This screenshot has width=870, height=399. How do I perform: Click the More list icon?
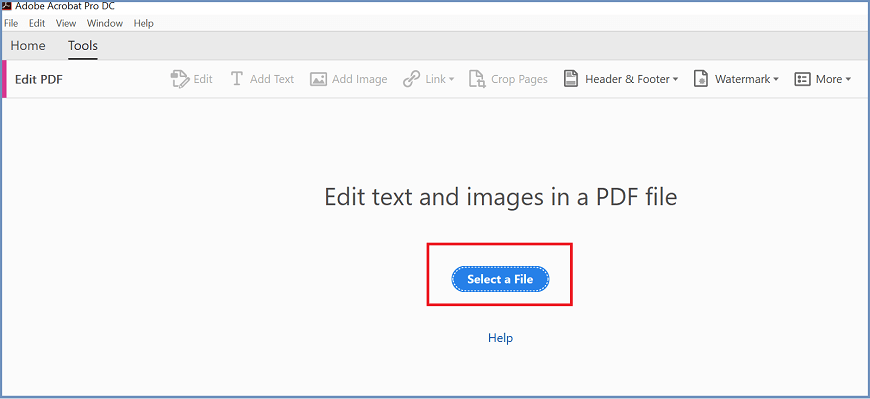click(802, 79)
